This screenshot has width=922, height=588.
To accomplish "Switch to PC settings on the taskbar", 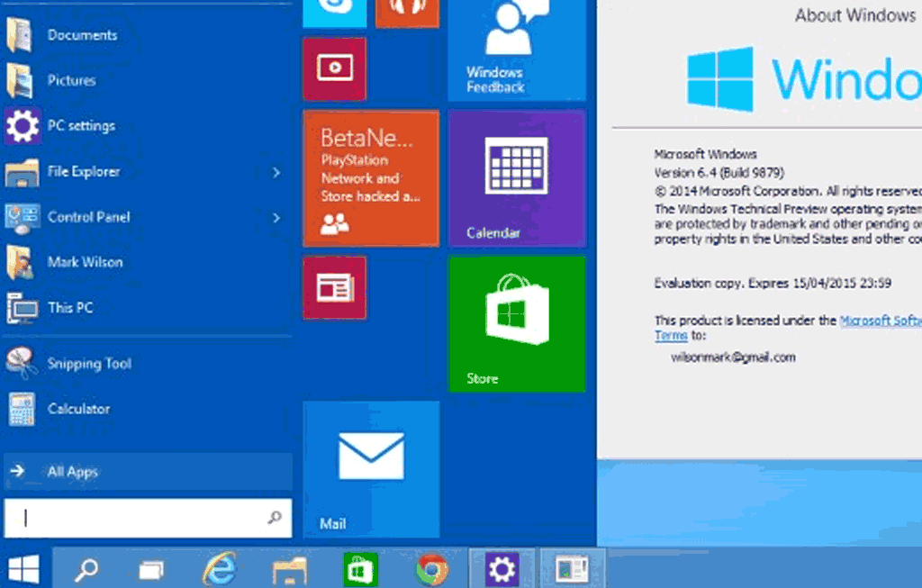I will (x=502, y=568).
